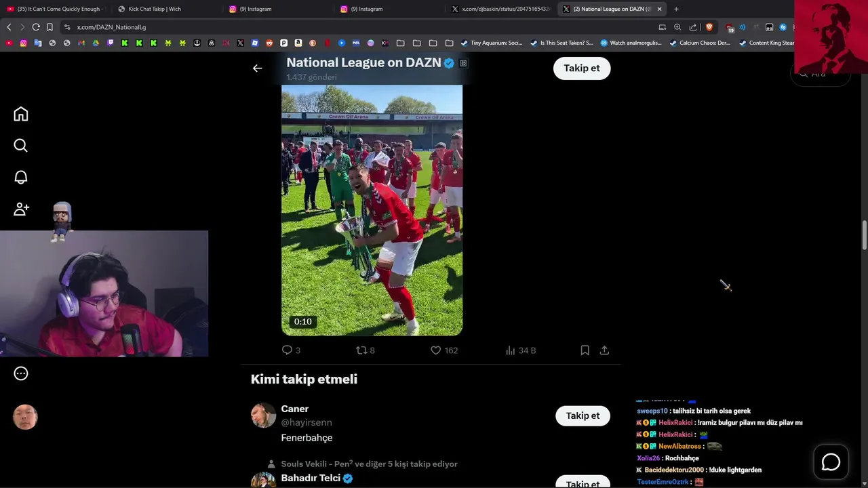The width and height of the screenshot is (868, 488).
Task: Click HelixRakici's 'bulgur pilavı' chat message
Action: [719, 422]
